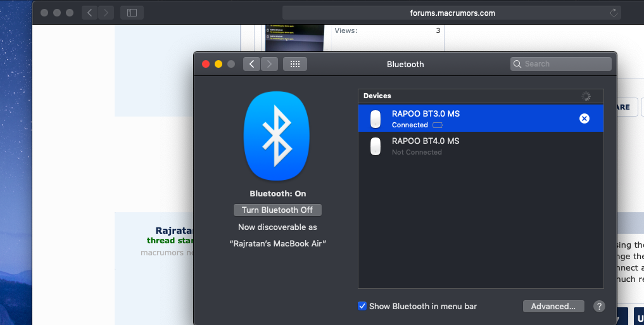Go back in Bluetooth preferences window

click(252, 64)
